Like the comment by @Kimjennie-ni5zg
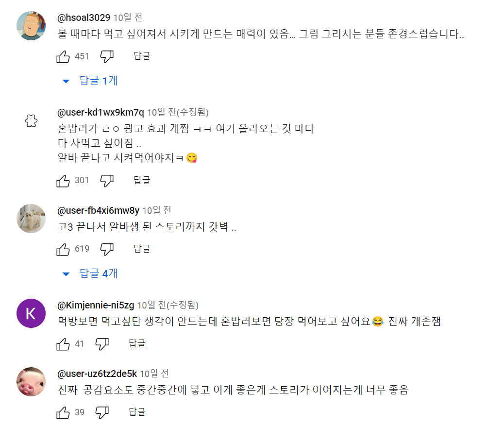Viewport: 504px width, 426px height. click(63, 344)
